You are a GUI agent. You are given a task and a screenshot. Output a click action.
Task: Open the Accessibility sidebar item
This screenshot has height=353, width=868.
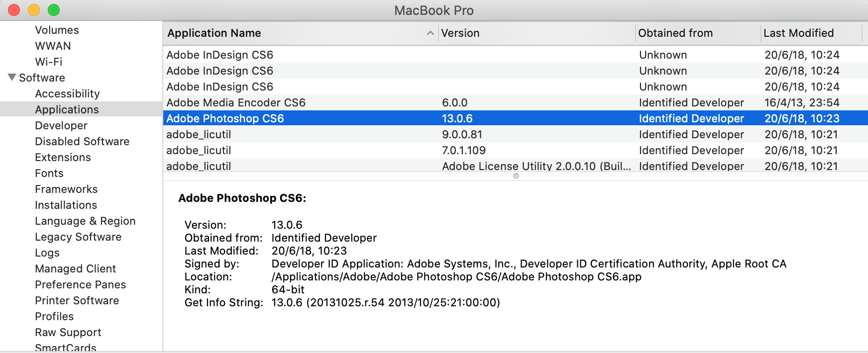67,93
